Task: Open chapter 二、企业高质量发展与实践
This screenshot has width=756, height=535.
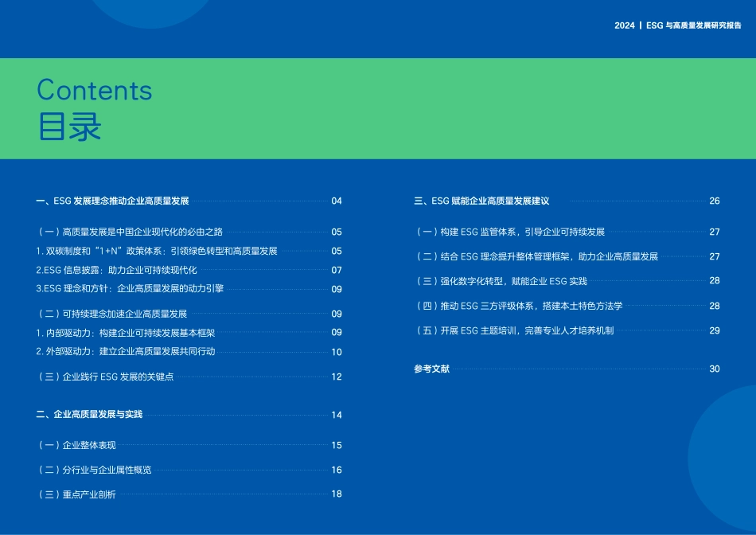Action: (x=89, y=415)
